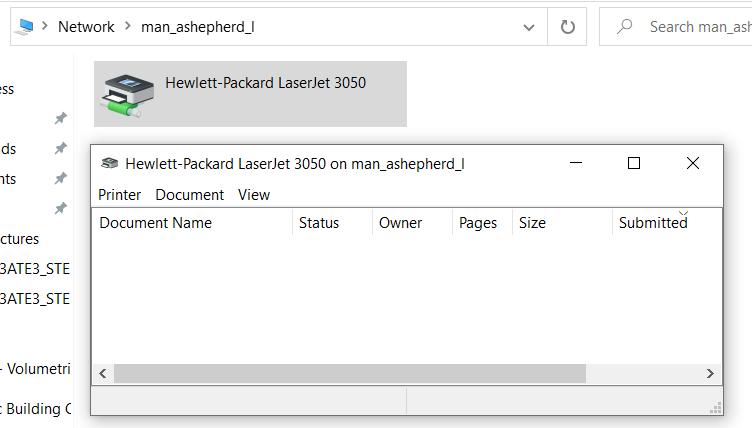This screenshot has height=428, width=752.
Task: Open the View menu
Action: pos(254,195)
